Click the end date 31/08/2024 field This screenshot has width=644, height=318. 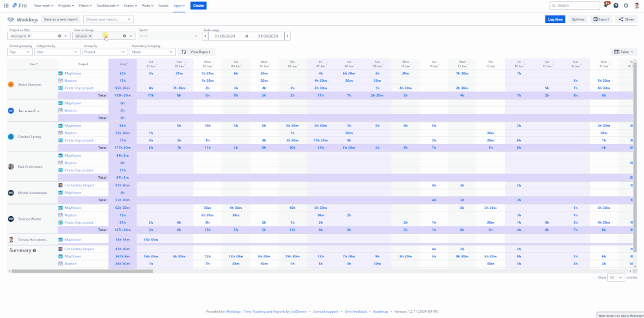(268, 36)
